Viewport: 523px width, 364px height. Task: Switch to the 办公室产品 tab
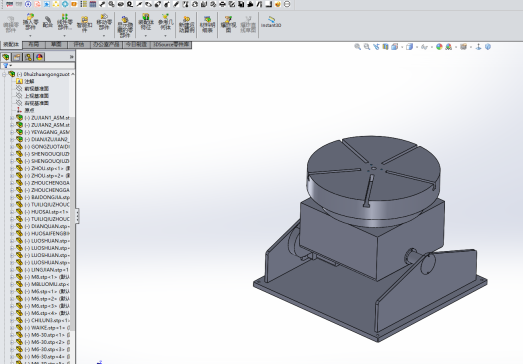point(106,45)
